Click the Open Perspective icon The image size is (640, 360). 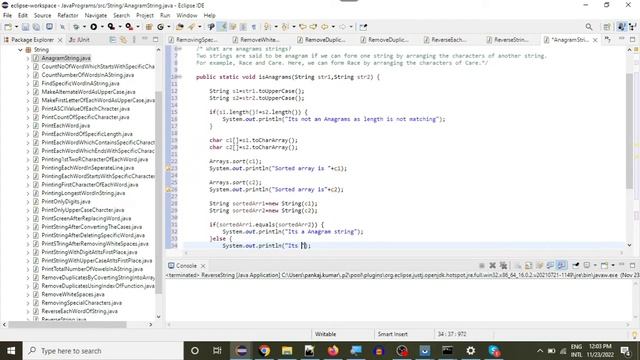[x=607, y=27]
